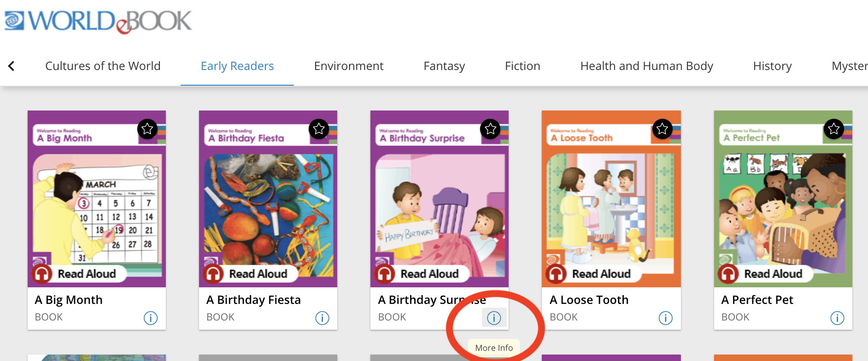Favorite A Big Month with star icon
The width and height of the screenshot is (868, 361).
147,129
